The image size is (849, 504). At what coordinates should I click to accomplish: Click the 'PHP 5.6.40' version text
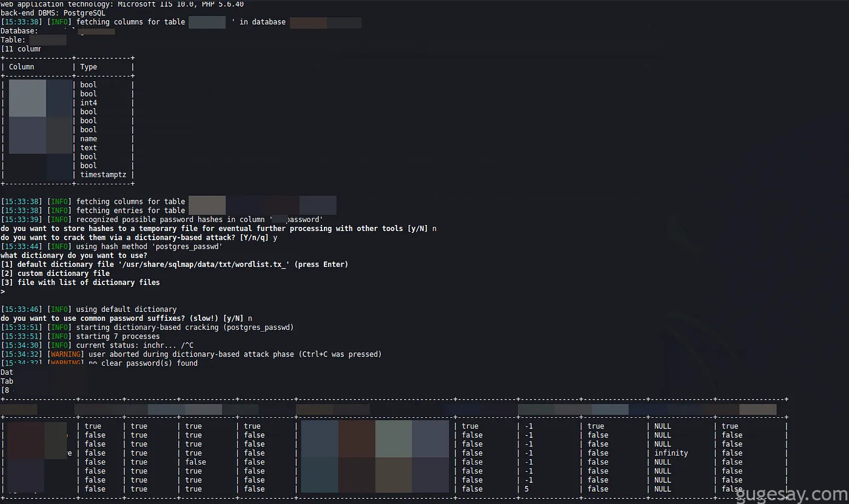pyautogui.click(x=223, y=4)
